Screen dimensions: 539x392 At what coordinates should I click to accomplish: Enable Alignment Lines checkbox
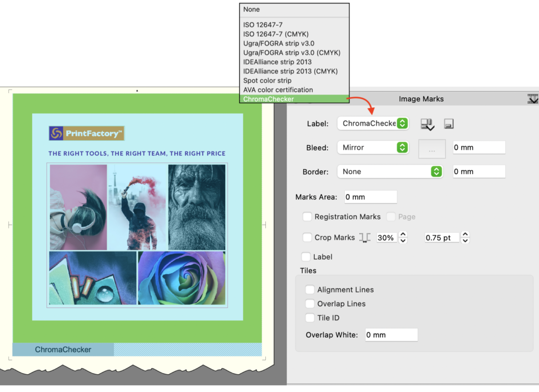[310, 289]
